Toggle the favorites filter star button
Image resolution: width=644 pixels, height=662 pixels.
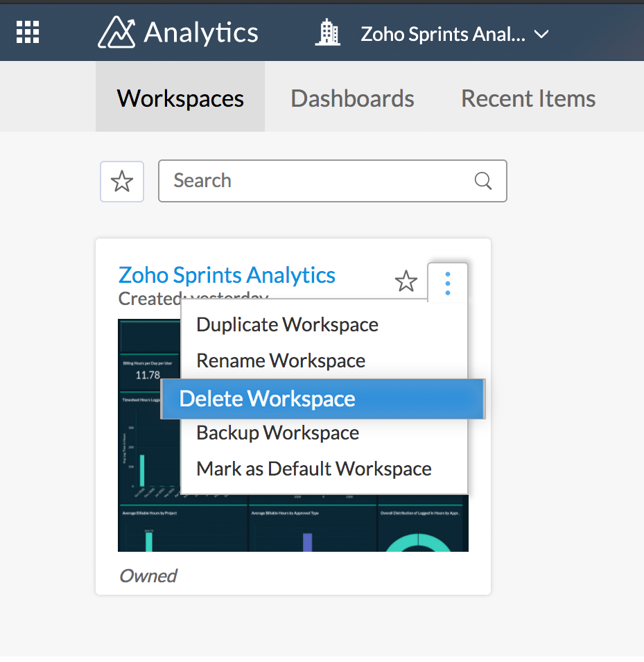click(122, 181)
